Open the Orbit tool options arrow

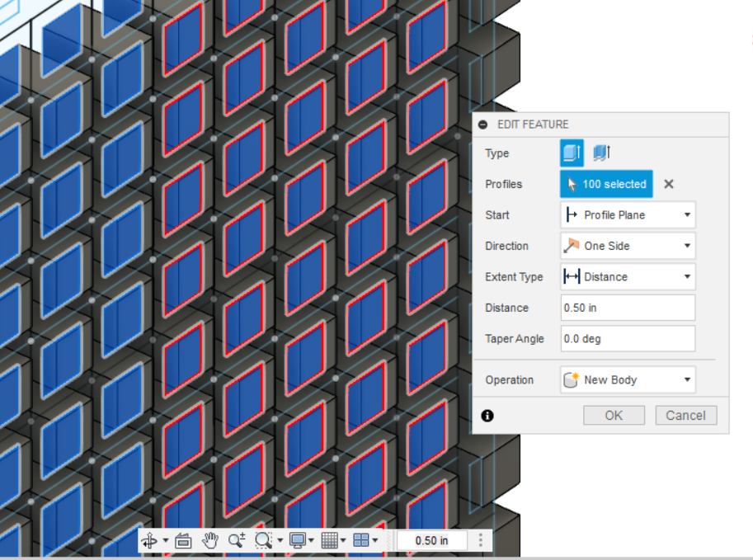tap(166, 540)
